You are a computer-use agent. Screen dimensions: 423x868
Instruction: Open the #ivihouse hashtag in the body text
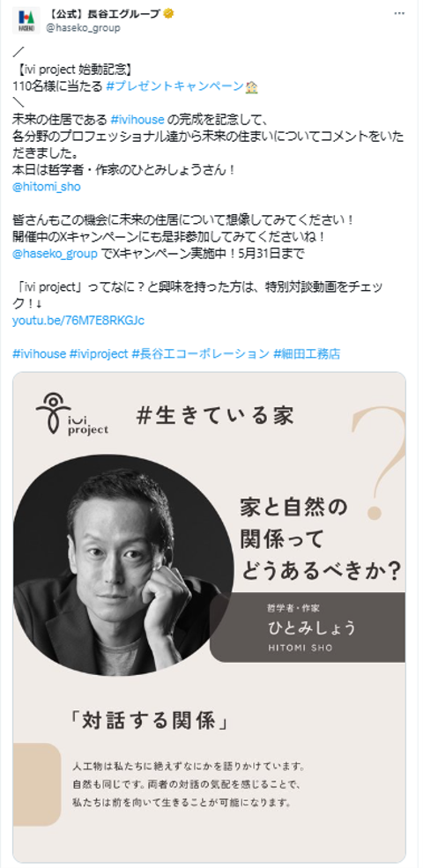coord(137,119)
